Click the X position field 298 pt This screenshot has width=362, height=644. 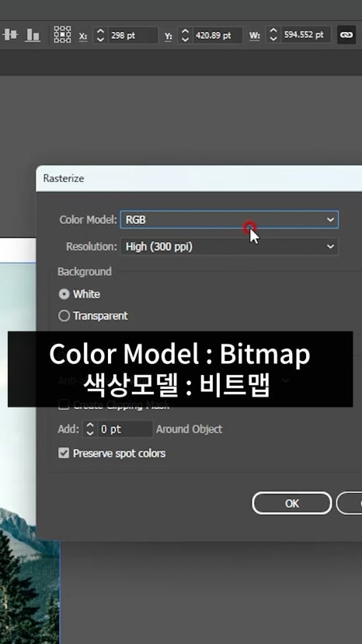133,35
